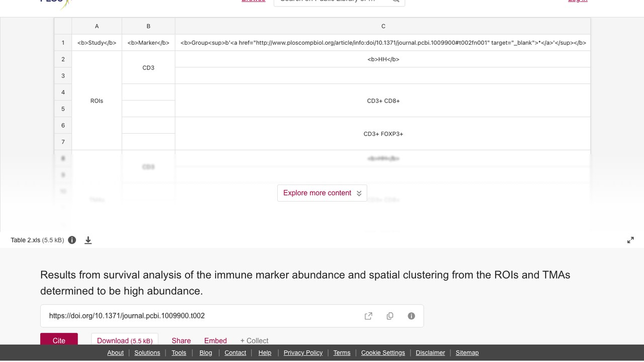The width and height of the screenshot is (644, 362).
Task: Open the Embed option
Action: (215, 340)
